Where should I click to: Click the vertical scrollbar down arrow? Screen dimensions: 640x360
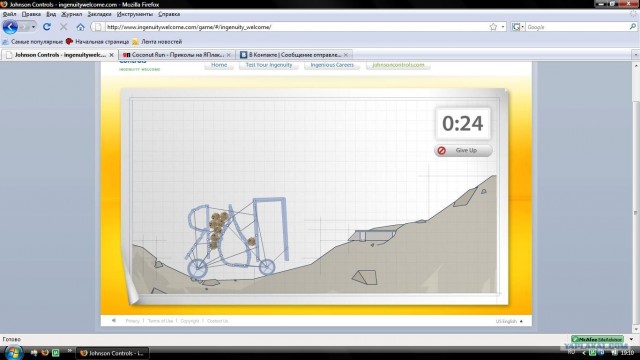click(636, 329)
